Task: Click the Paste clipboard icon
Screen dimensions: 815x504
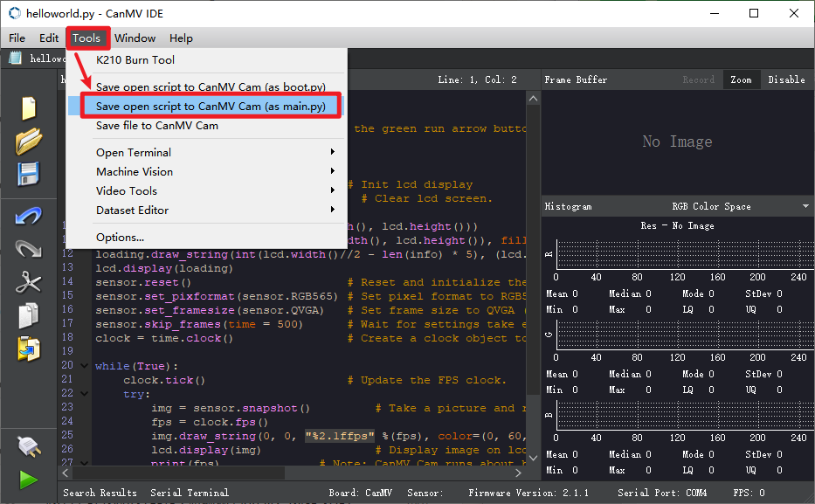Action: (29, 349)
